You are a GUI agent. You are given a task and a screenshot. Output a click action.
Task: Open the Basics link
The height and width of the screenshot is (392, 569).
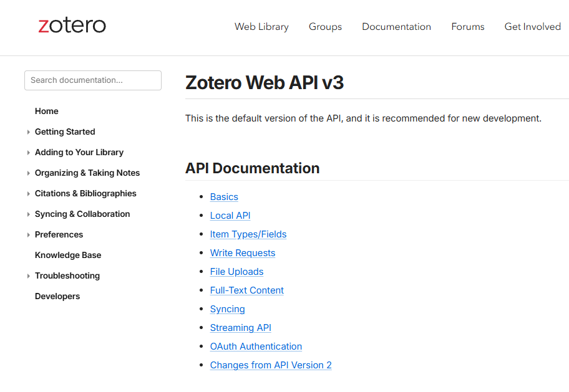tap(224, 197)
